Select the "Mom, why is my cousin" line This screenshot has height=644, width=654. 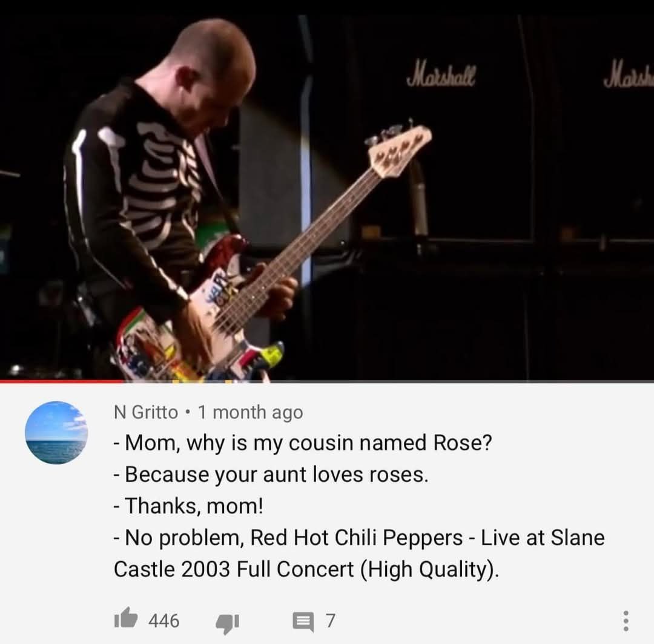point(303,442)
